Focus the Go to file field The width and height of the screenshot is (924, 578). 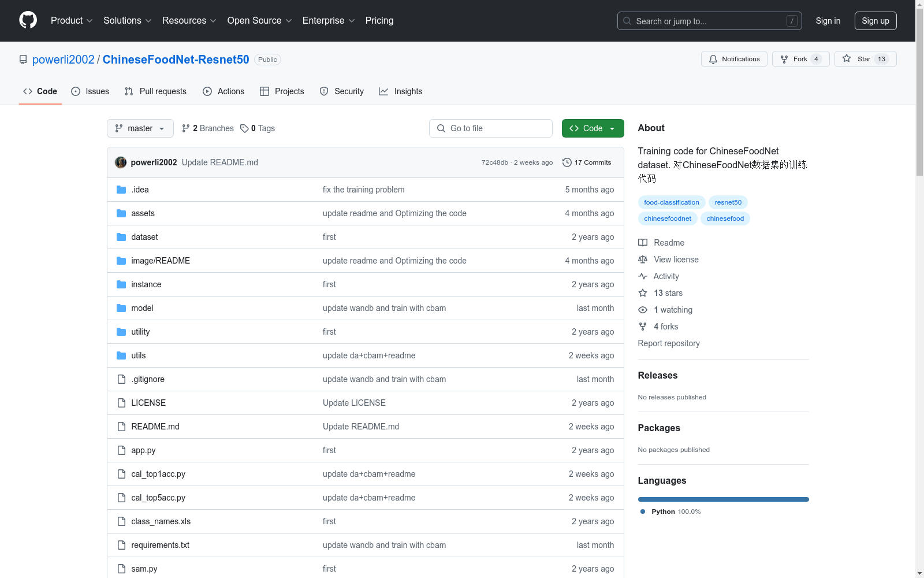(491, 128)
